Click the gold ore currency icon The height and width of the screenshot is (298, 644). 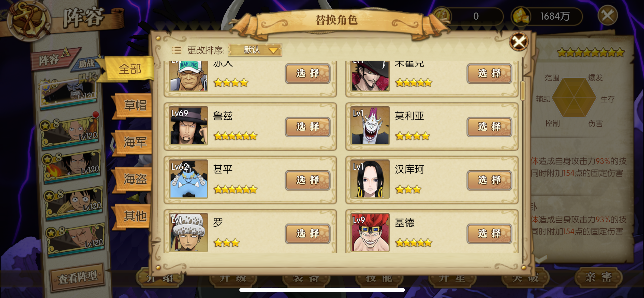click(520, 16)
